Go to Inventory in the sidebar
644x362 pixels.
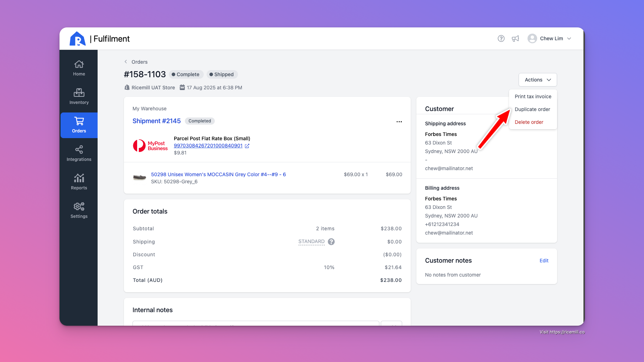pyautogui.click(x=79, y=93)
